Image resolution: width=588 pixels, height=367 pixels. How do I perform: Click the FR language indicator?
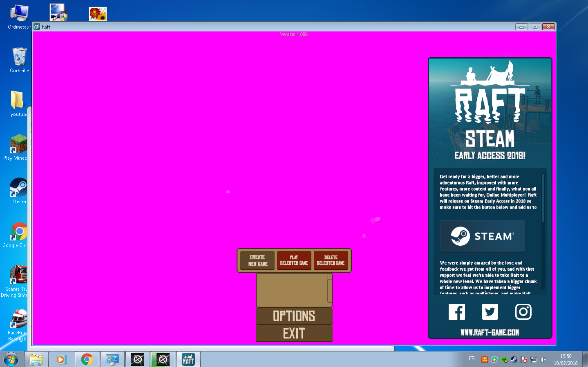pyautogui.click(x=472, y=358)
